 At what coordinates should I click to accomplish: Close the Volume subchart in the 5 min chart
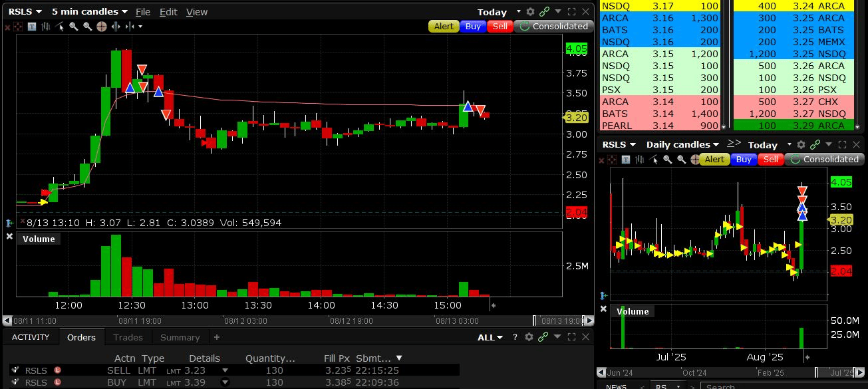[x=9, y=237]
